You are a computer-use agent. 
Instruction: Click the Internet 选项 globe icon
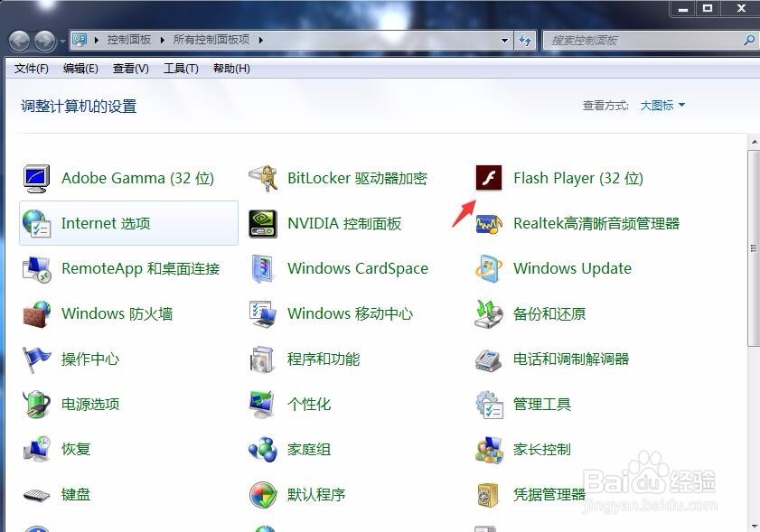pyautogui.click(x=37, y=223)
